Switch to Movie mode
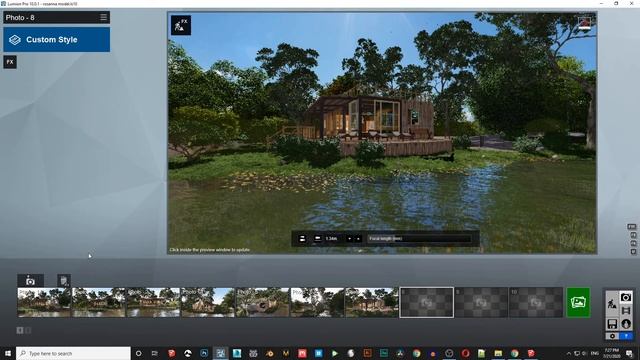Image resolution: width=640 pixels, height=360 pixels. pyautogui.click(x=626, y=311)
